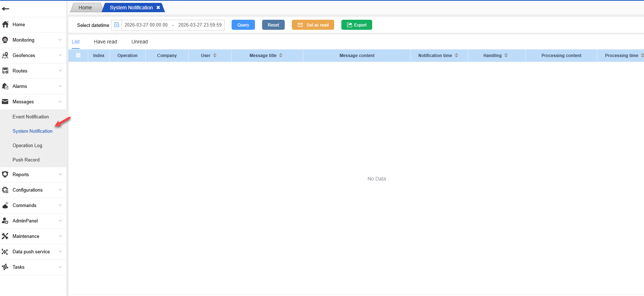Image resolution: width=644 pixels, height=296 pixels.
Task: Click the start datetime input field
Action: tap(146, 25)
